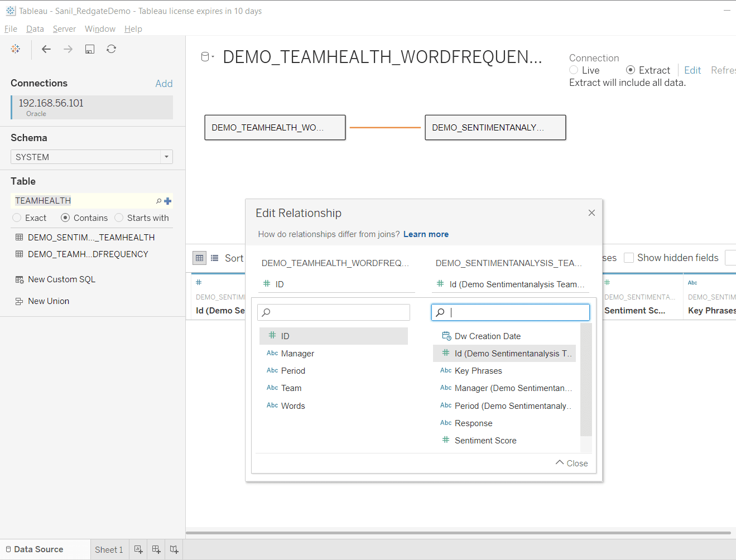
Task: Open right Id (Demo Sentimentanalysis Team... field dropdown
Action: (x=511, y=284)
